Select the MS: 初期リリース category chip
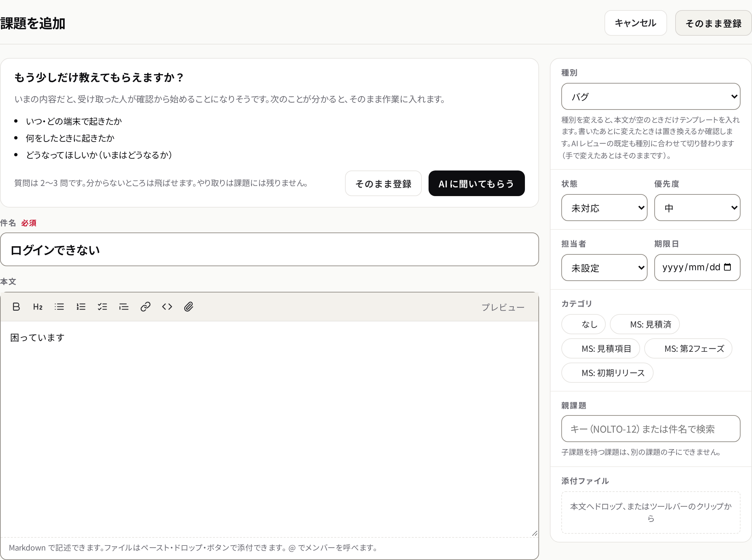Screen dimensions: 752x560 click(607, 373)
